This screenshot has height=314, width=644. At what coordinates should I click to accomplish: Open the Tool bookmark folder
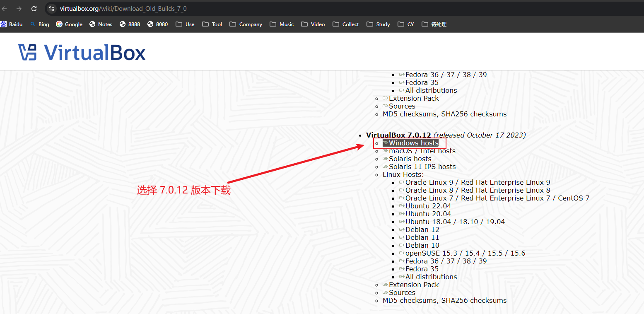(x=212, y=24)
